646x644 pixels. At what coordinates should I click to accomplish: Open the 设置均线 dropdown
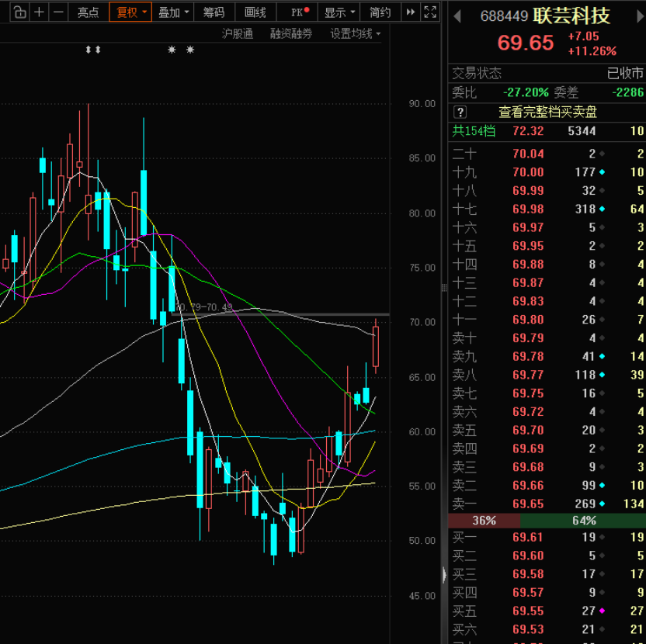[x=355, y=33]
